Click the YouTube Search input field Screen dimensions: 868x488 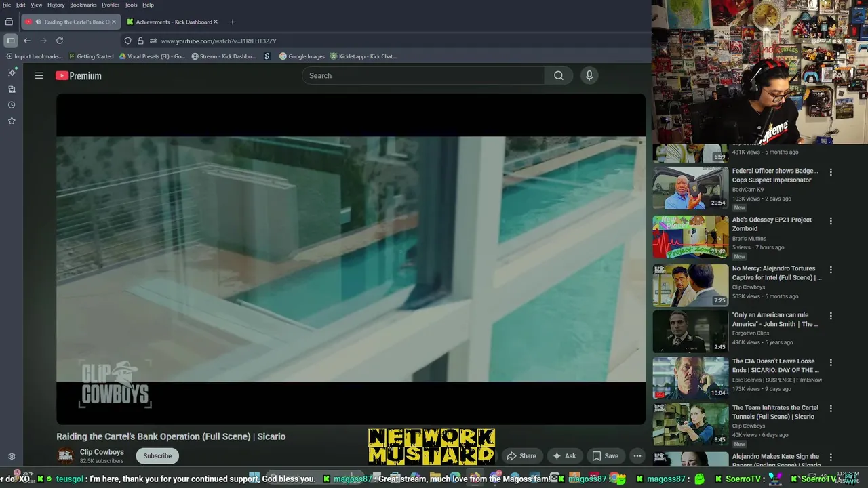coord(423,76)
